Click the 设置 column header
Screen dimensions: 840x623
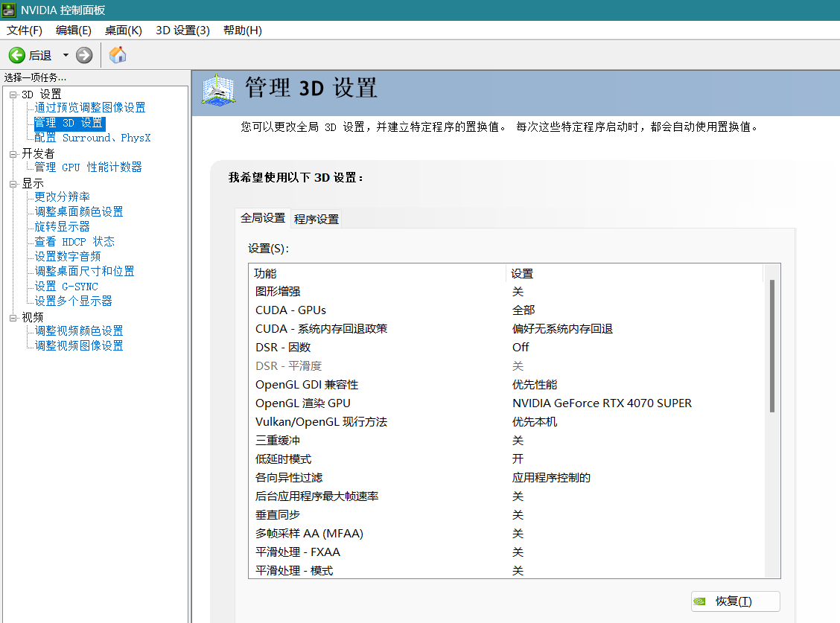(634, 274)
